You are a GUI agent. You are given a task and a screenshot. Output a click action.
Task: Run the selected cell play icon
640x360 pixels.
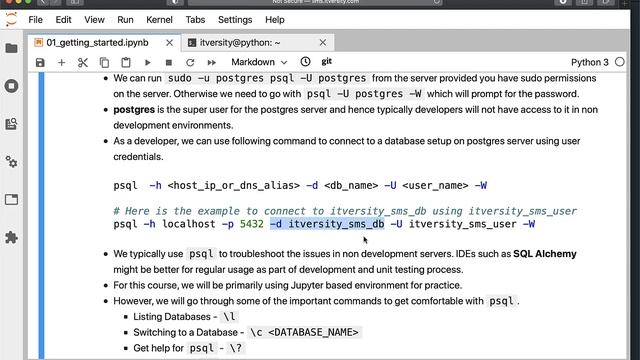pyautogui.click(x=147, y=62)
